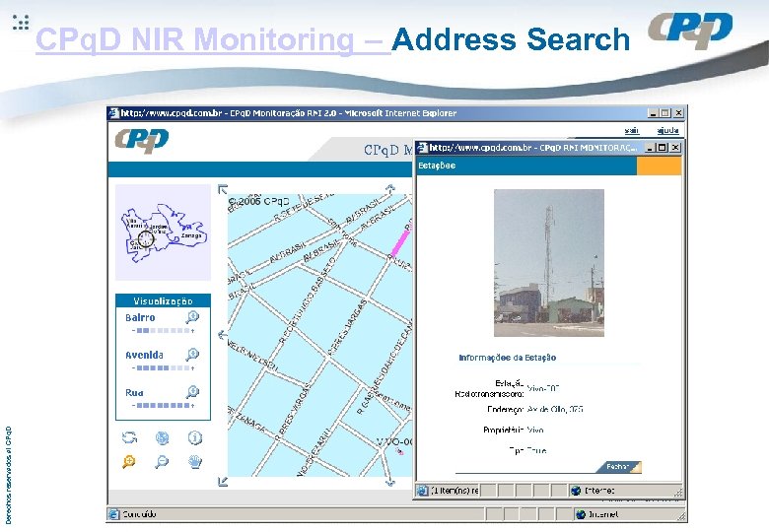
Task: Pan map using the southwest arrow
Action: pos(223,482)
